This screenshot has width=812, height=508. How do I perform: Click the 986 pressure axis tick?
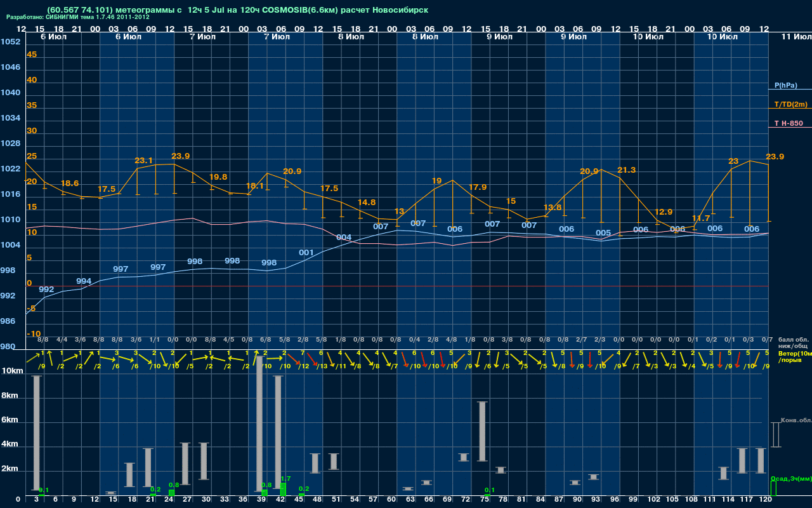(8, 321)
